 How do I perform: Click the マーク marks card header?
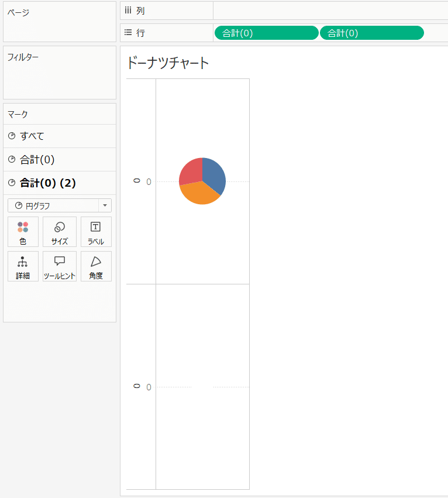[18, 114]
